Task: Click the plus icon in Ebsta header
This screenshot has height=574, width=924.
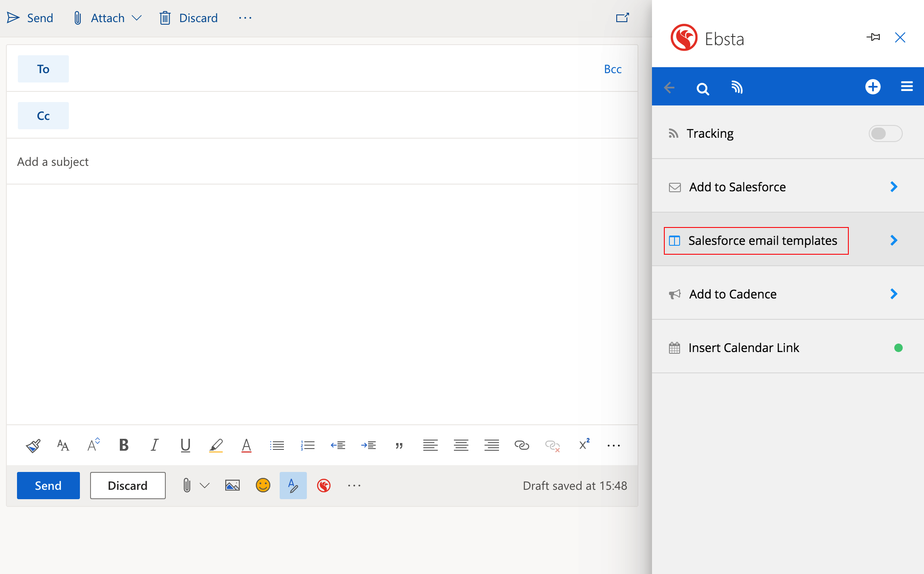Action: click(873, 87)
